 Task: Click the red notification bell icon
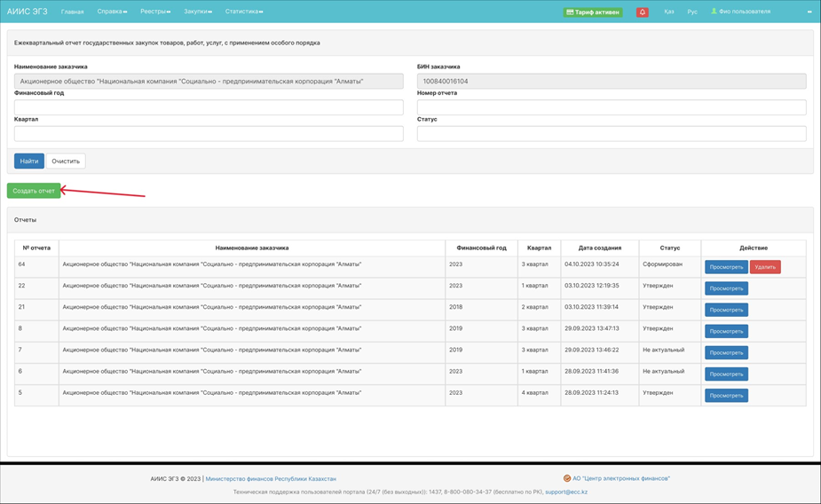[x=642, y=12]
